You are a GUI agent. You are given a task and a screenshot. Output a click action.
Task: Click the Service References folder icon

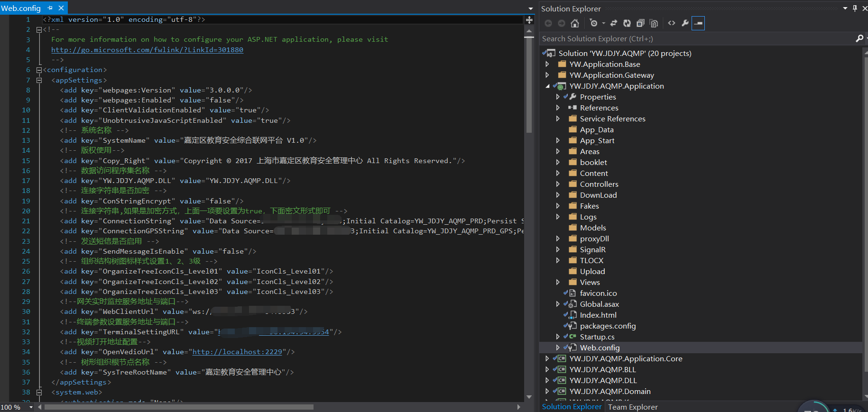click(x=573, y=119)
